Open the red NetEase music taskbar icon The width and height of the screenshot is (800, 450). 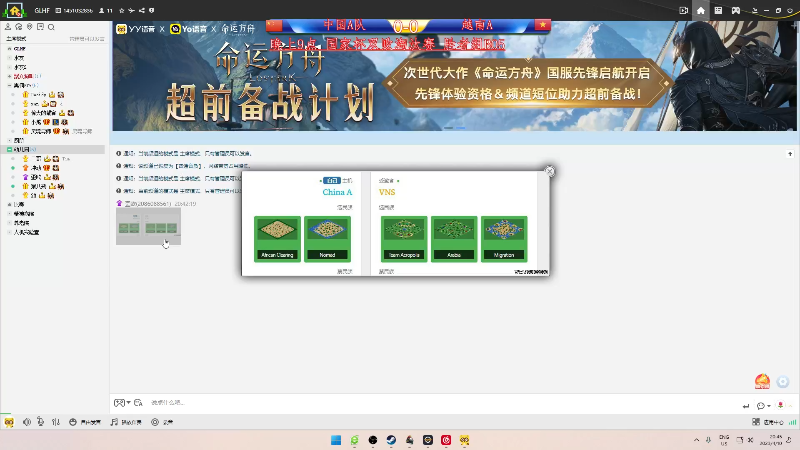point(446,440)
